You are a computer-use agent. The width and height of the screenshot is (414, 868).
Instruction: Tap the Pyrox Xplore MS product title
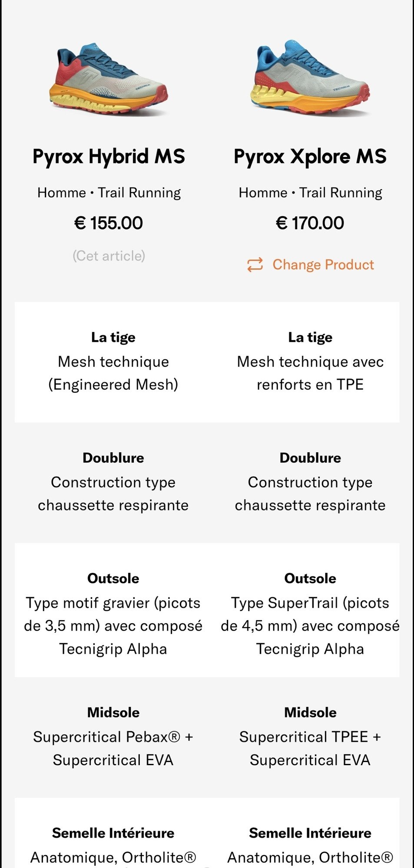tap(310, 157)
